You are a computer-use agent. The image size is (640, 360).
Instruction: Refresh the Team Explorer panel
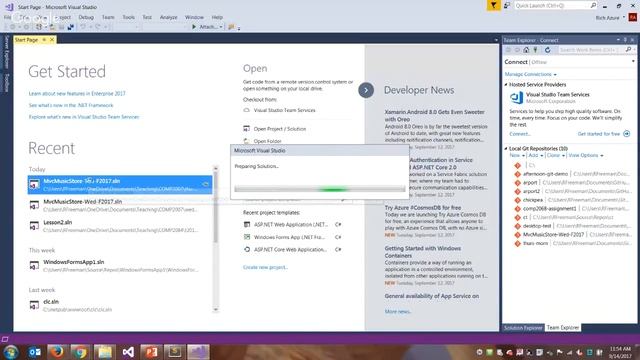coord(547,50)
